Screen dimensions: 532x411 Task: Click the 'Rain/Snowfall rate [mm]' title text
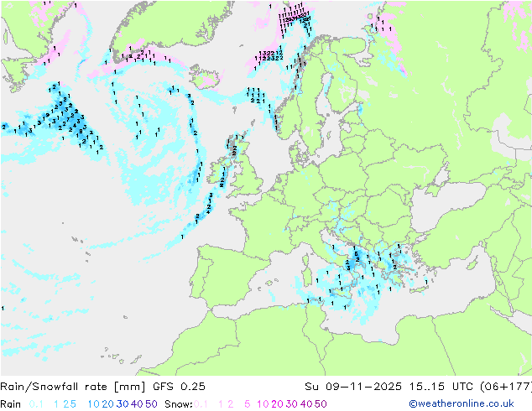(x=73, y=387)
